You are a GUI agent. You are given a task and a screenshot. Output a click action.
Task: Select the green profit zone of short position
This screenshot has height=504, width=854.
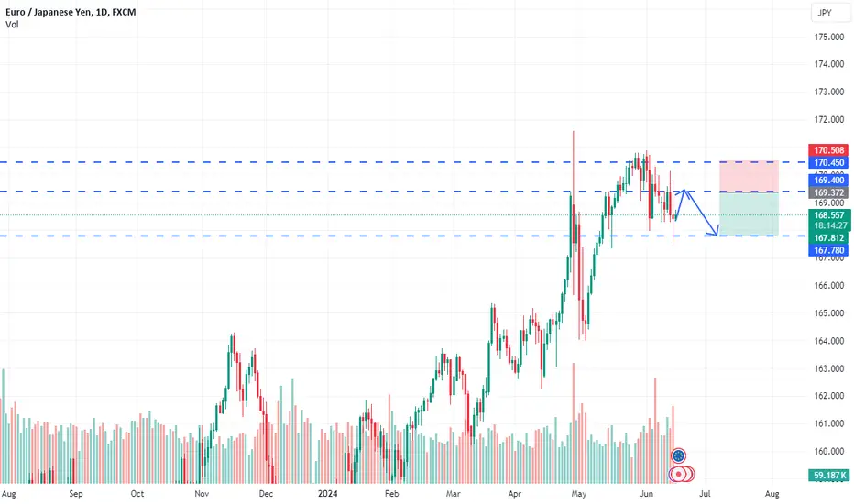point(749,214)
